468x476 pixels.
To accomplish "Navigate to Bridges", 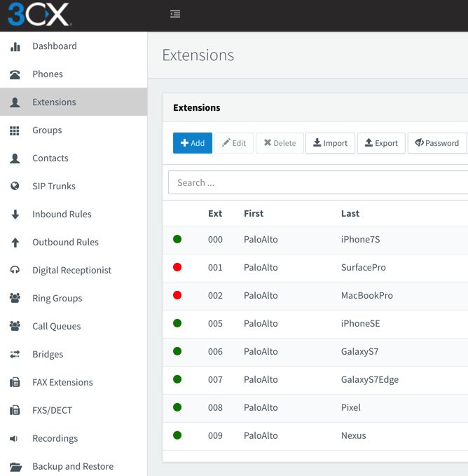I will coord(74,354).
